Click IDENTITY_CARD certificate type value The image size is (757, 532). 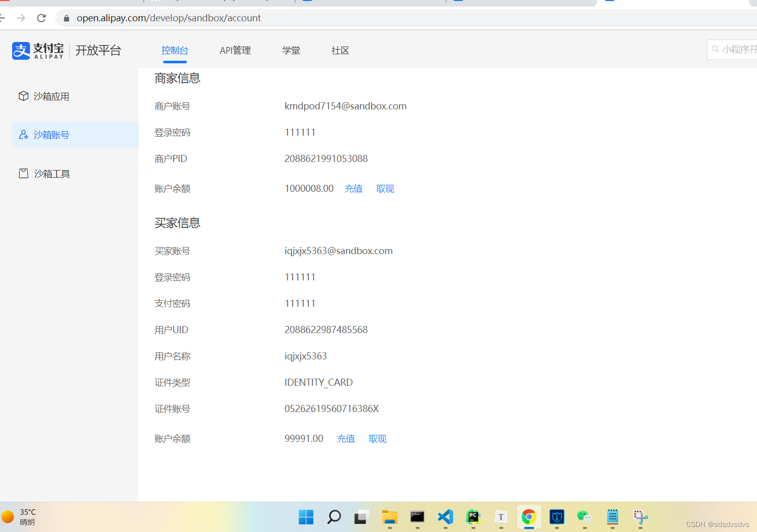[x=318, y=383]
